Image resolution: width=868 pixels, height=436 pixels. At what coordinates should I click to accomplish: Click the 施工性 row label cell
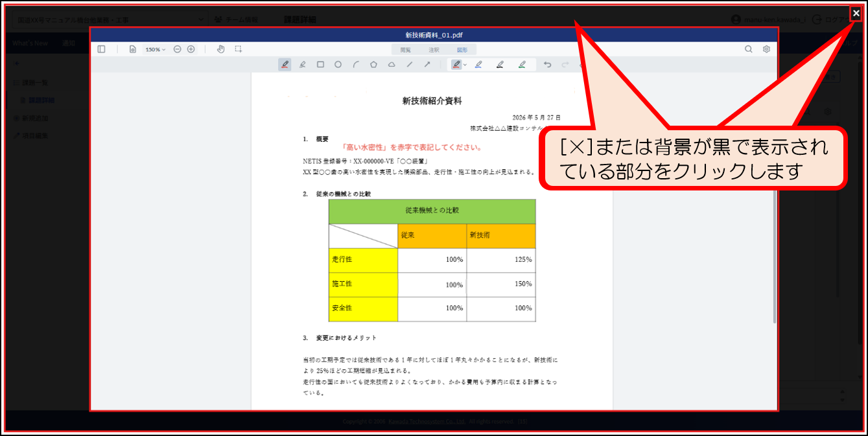[x=363, y=284]
